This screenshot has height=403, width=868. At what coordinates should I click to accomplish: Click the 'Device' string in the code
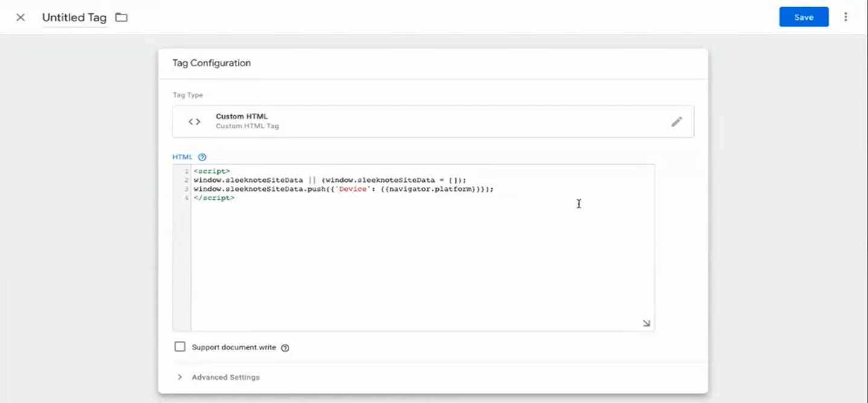click(353, 189)
